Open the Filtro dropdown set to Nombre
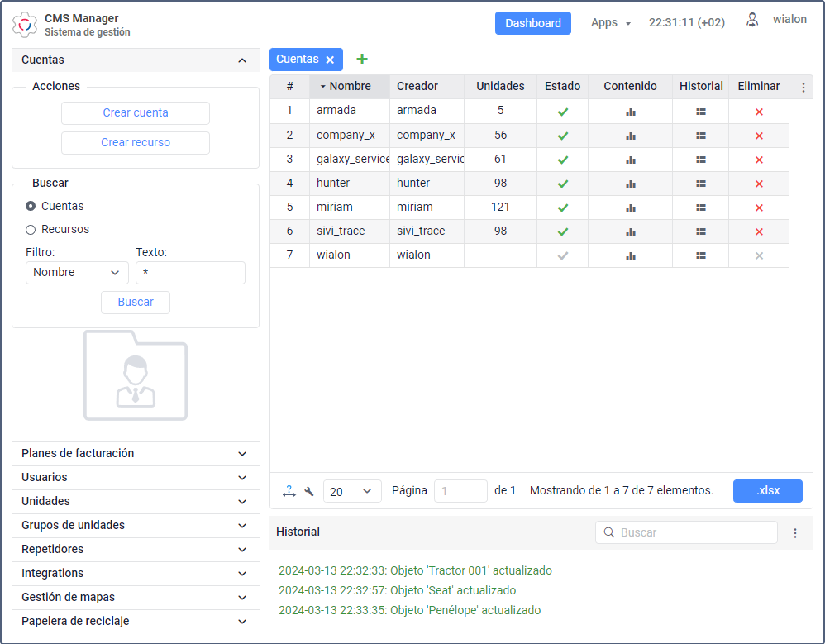 click(x=77, y=273)
